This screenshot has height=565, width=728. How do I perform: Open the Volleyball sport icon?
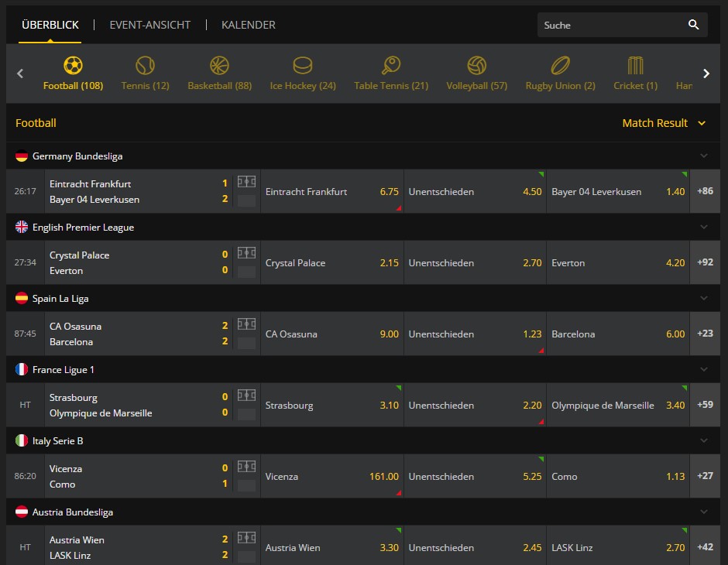pos(477,66)
